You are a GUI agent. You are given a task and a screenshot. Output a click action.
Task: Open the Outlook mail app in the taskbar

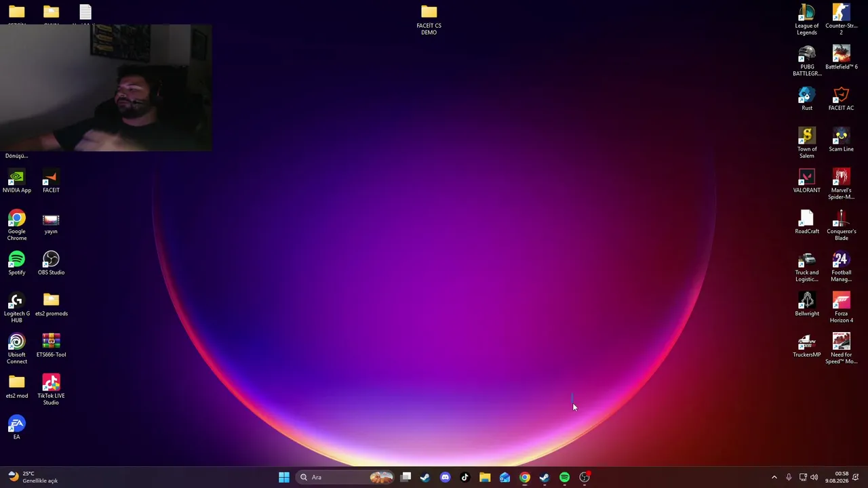pyautogui.click(x=505, y=477)
